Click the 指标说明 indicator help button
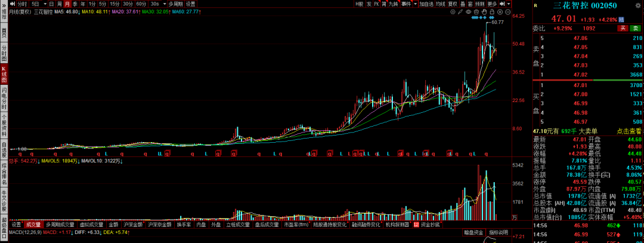 [499, 232]
